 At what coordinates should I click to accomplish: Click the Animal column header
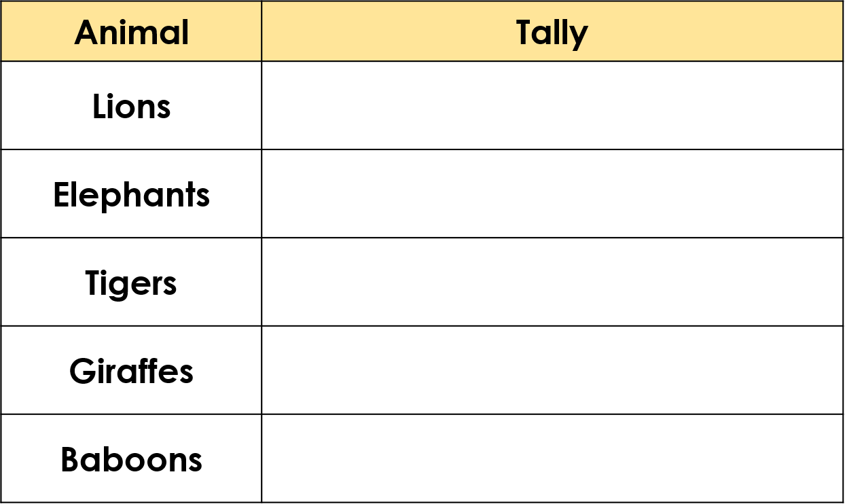click(131, 31)
